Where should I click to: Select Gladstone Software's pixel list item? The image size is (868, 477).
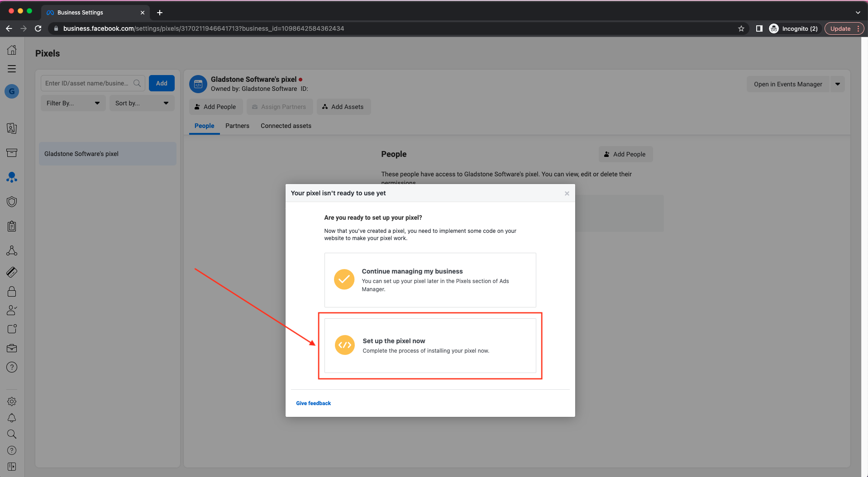[x=108, y=154]
